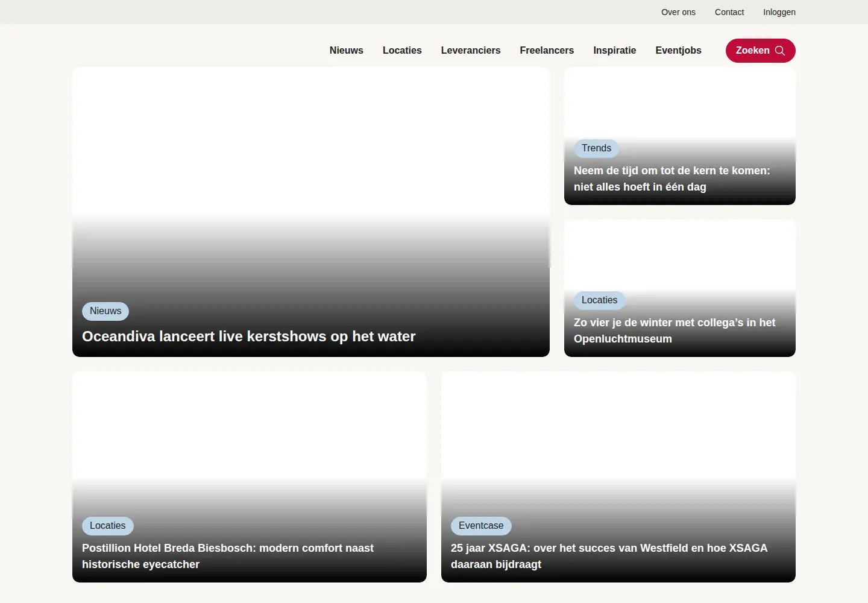Open the 25 jaar XSAGA article
Screen dimensions: 868x603
point(609,556)
